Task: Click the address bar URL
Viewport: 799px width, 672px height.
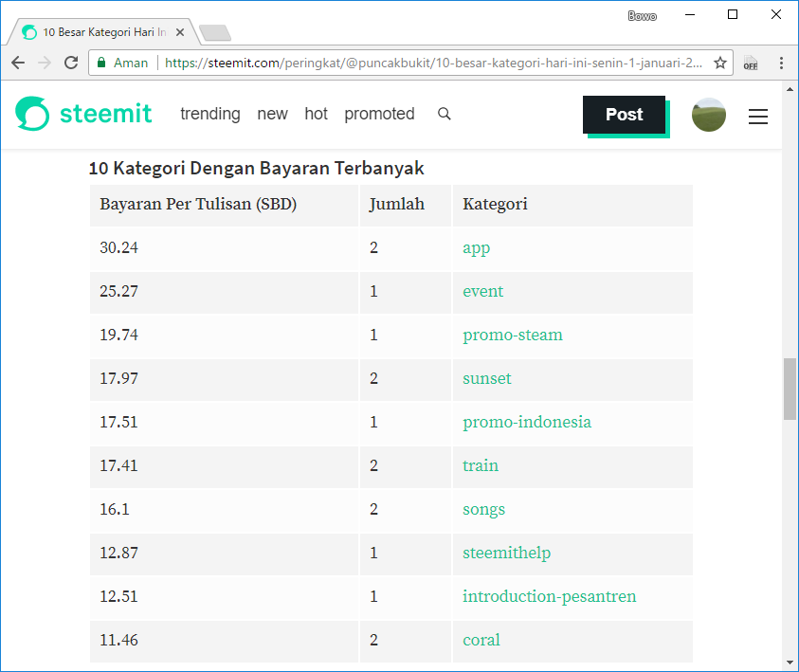Action: [x=433, y=63]
